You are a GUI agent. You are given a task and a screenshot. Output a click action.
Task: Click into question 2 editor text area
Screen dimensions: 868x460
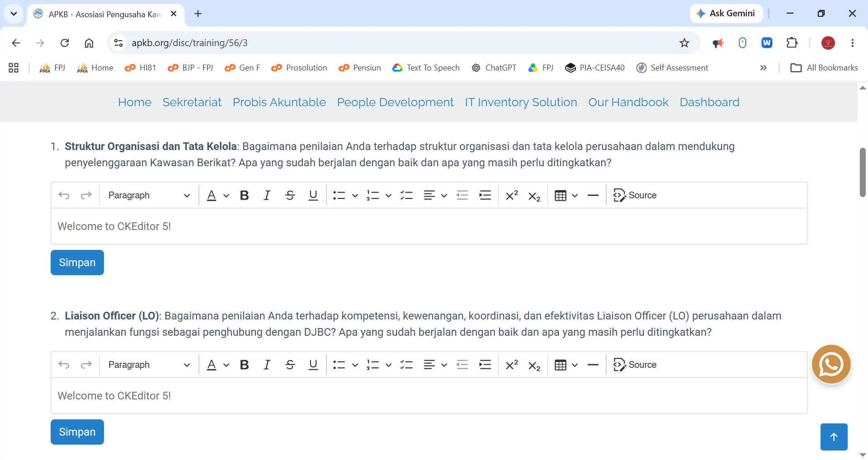point(429,396)
